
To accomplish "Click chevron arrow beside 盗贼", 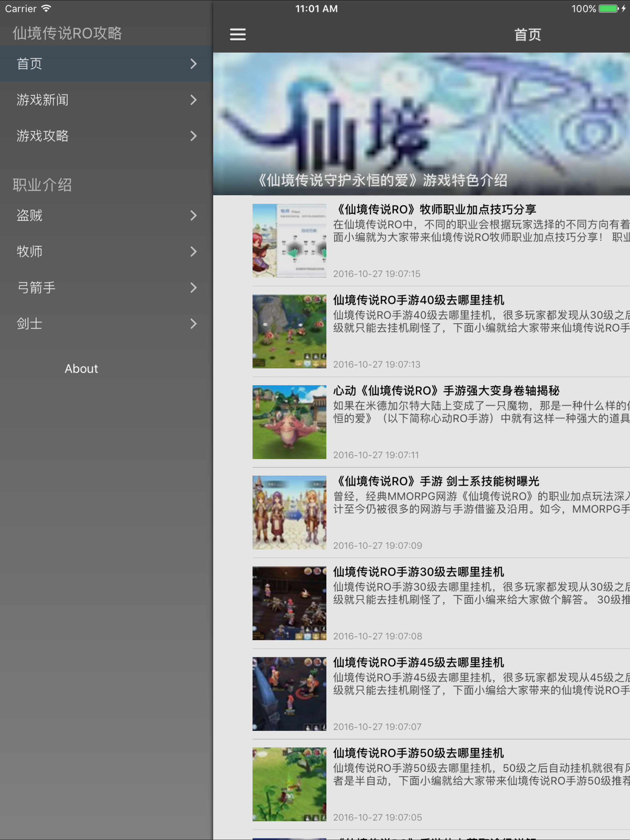I will (193, 215).
